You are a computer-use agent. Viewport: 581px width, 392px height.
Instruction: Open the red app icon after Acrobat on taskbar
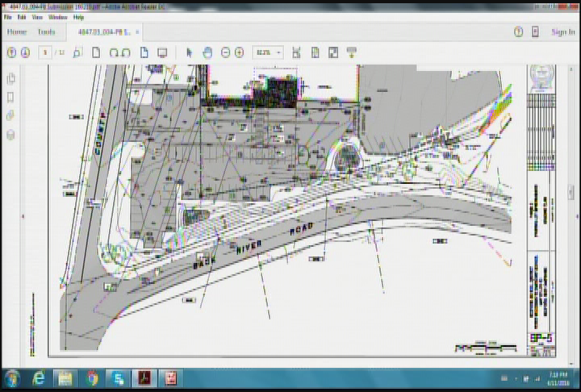[170, 378]
